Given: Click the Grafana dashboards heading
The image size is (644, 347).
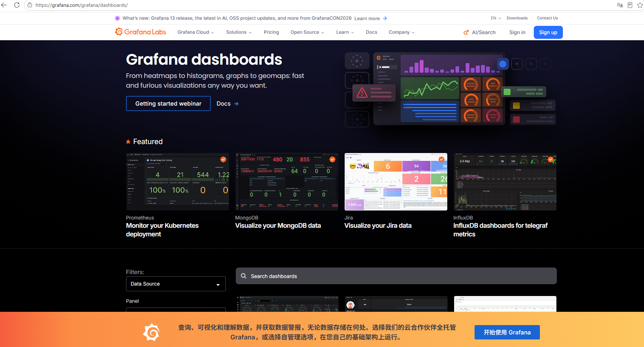Looking at the screenshot, I should (x=204, y=59).
